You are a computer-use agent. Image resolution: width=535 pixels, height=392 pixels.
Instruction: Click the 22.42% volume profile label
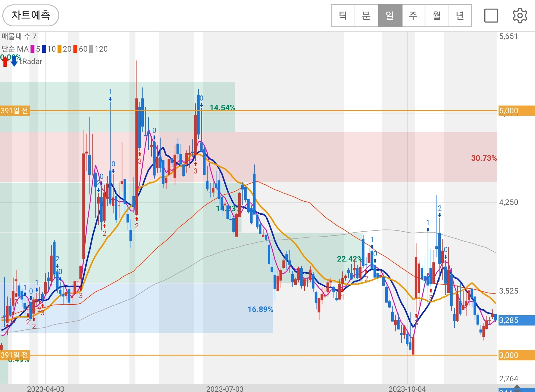pyautogui.click(x=349, y=259)
